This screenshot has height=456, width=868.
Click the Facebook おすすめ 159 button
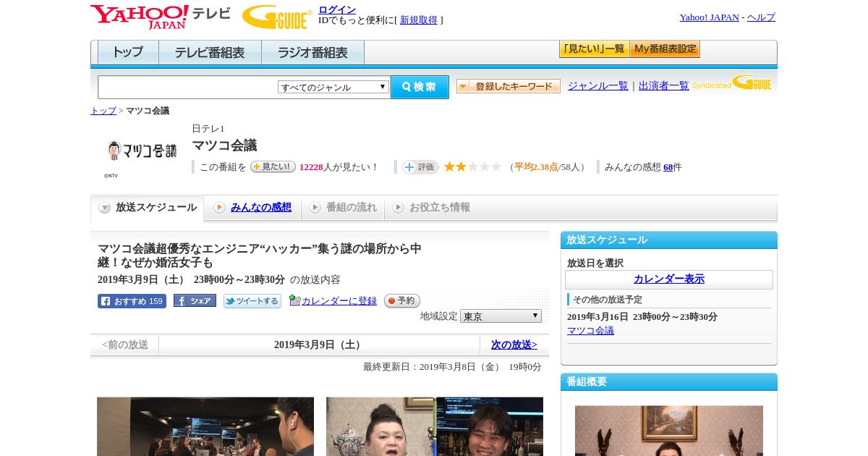(x=132, y=301)
